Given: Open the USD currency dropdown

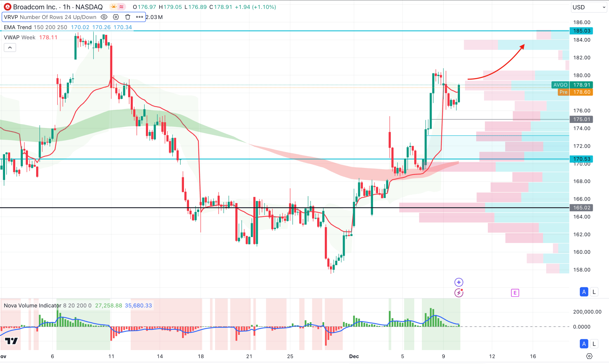Looking at the screenshot, I should coord(589,7).
